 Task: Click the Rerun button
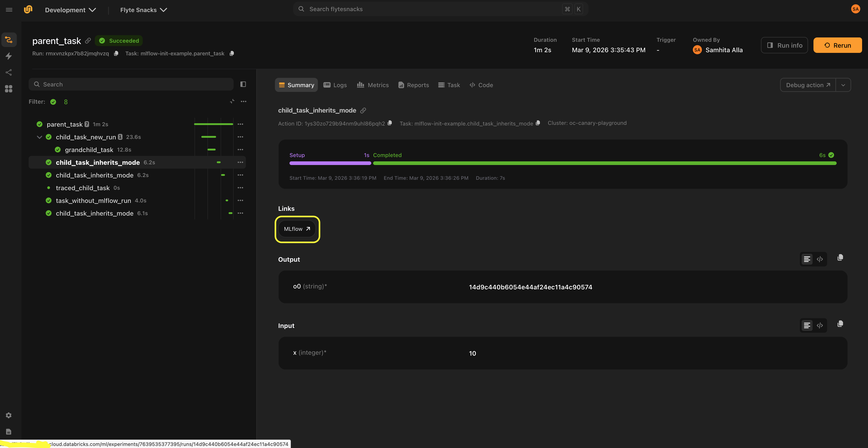coord(837,45)
